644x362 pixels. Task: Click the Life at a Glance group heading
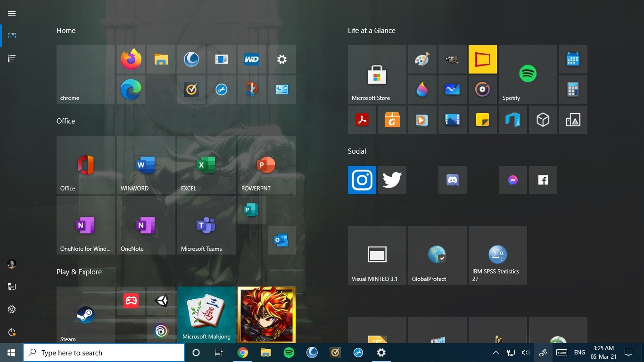pos(372,31)
